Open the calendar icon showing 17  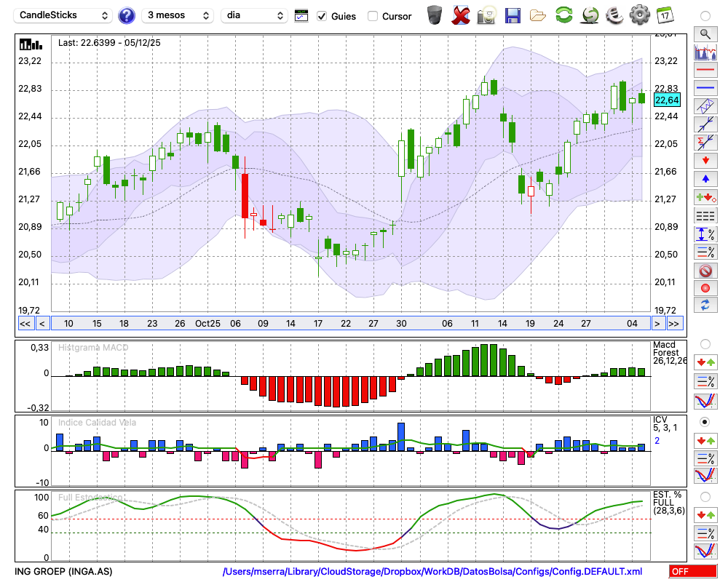coord(664,15)
